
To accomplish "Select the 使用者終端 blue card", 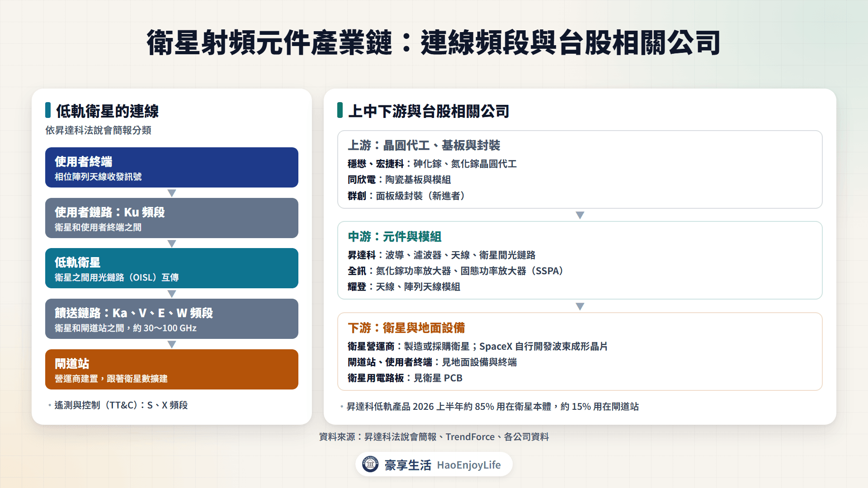I will coord(172,167).
